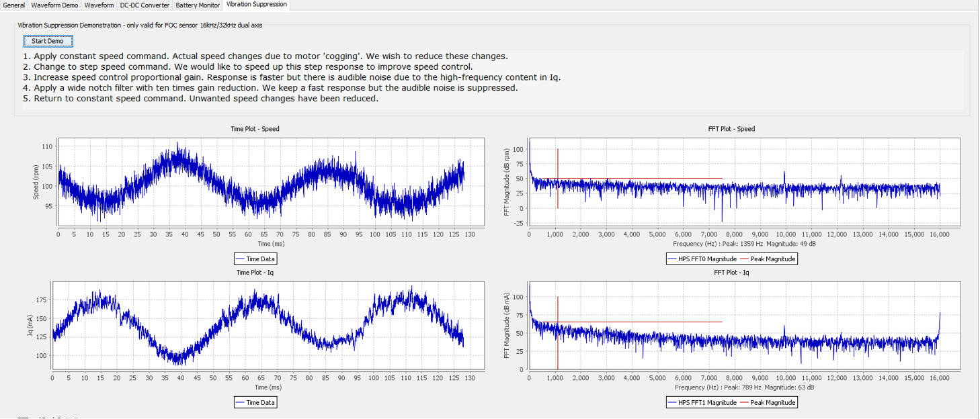
Task: Click Time Data legend under Iq time plot
Action: tap(255, 403)
